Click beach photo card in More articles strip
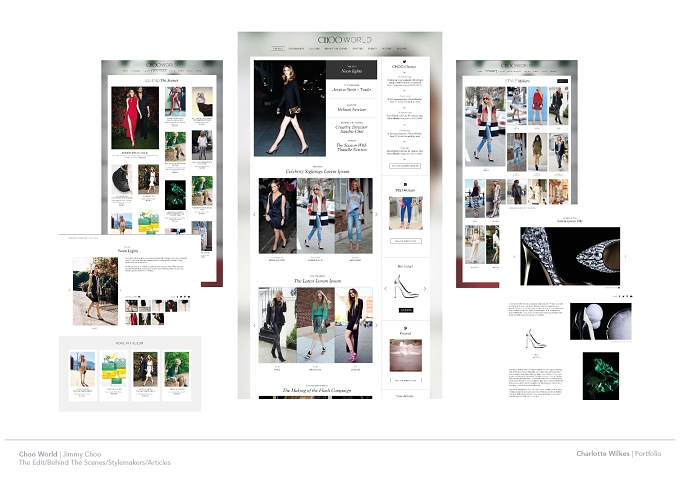This screenshot has width=680, height=481. (82, 369)
